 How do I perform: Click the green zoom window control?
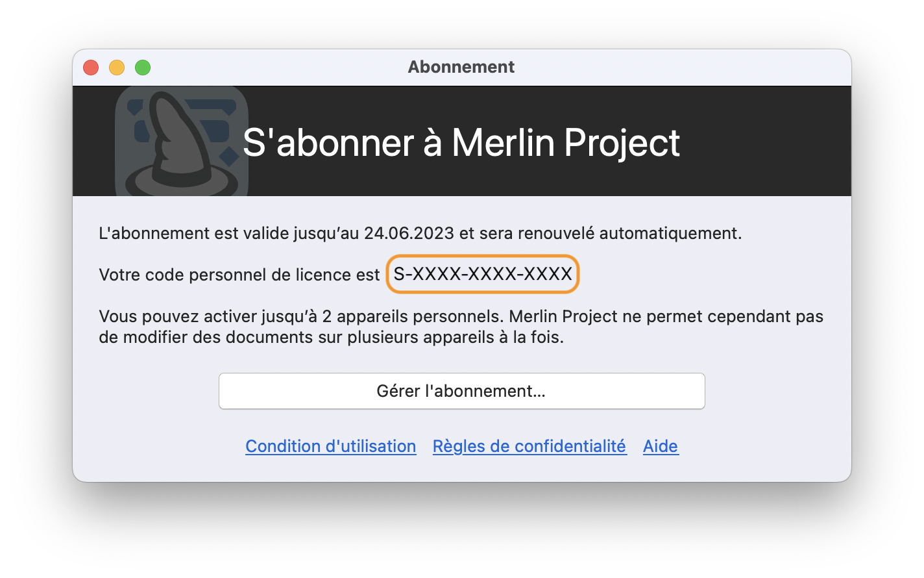143,67
